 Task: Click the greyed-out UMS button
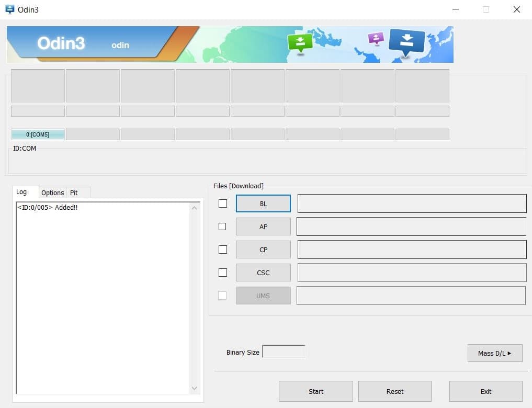click(263, 296)
